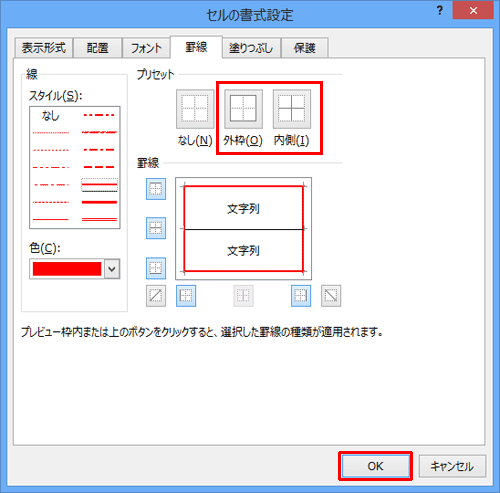
Task: Apply the 外枠(O) outline preset
Action: point(243,109)
